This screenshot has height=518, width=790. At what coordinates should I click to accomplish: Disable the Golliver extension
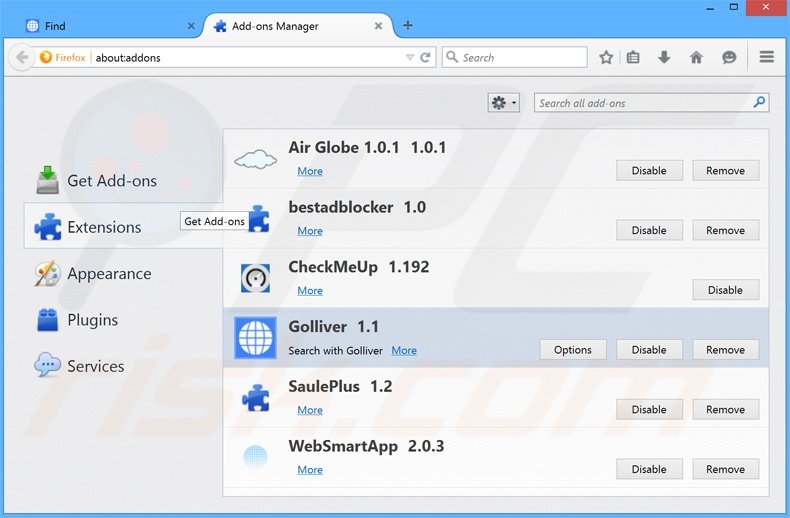[649, 349]
